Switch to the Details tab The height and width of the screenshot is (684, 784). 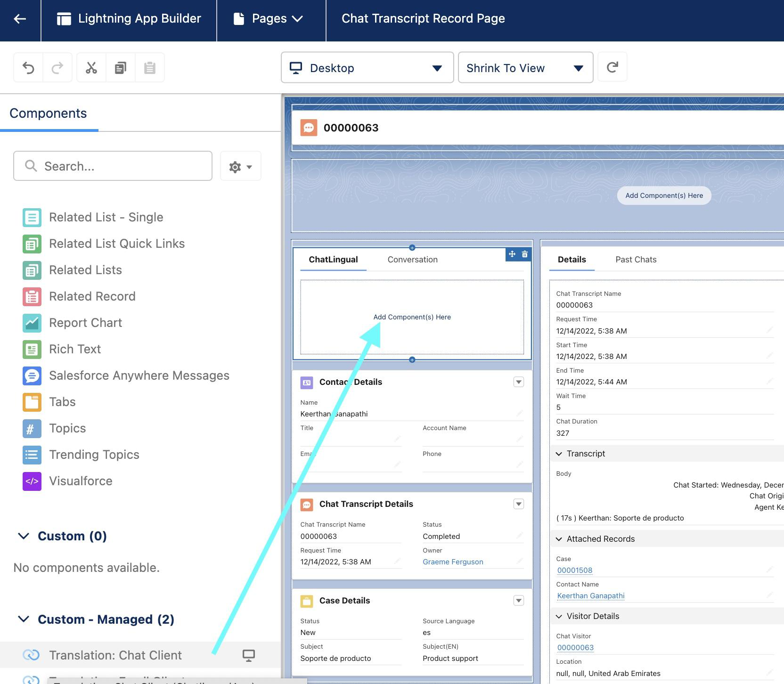572,260
